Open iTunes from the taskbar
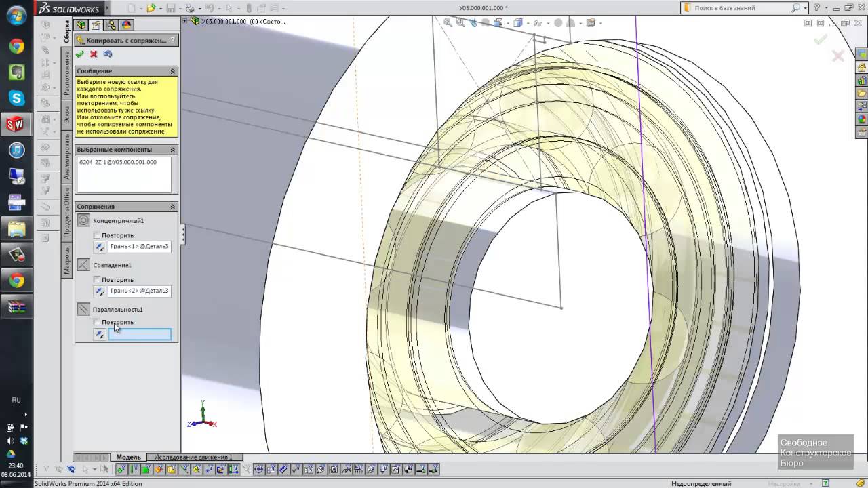This screenshot has height=488, width=868. [16, 150]
